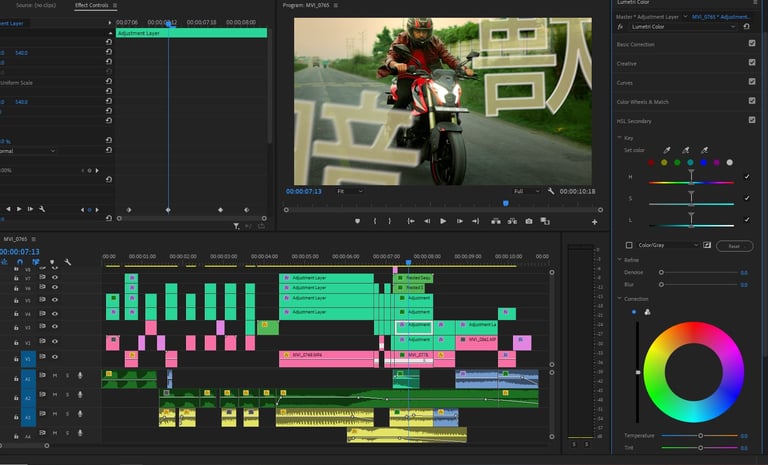Image resolution: width=768 pixels, height=465 pixels.
Task: Open Comparison View in Program monitor
Action: click(545, 221)
